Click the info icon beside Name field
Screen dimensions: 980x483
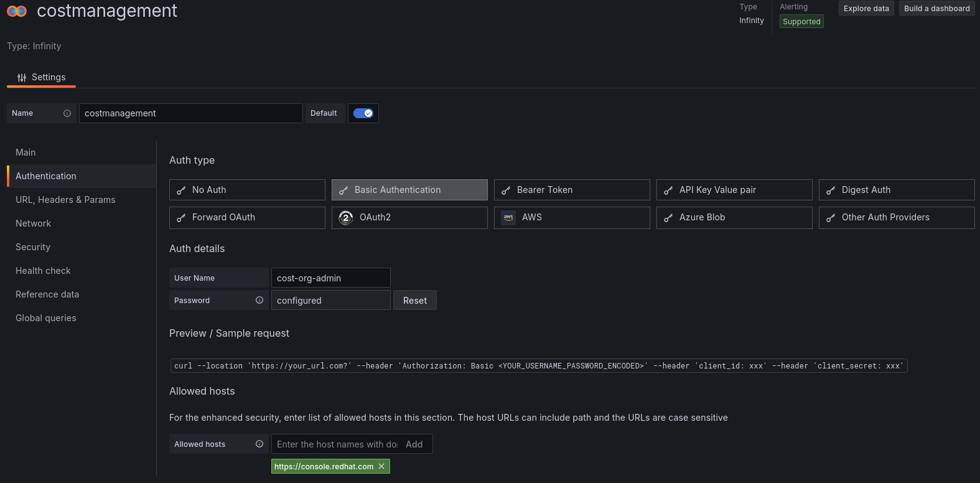(x=67, y=113)
